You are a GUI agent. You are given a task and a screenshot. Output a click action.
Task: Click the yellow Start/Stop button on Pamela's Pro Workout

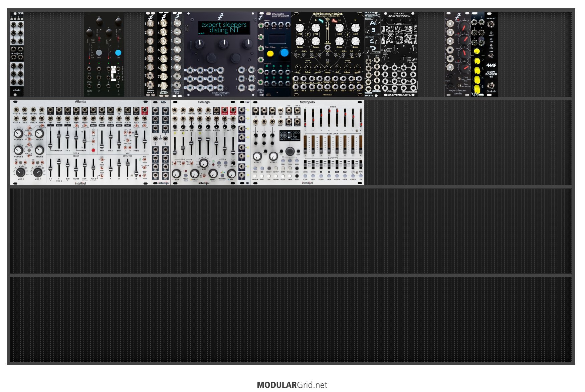point(270,53)
